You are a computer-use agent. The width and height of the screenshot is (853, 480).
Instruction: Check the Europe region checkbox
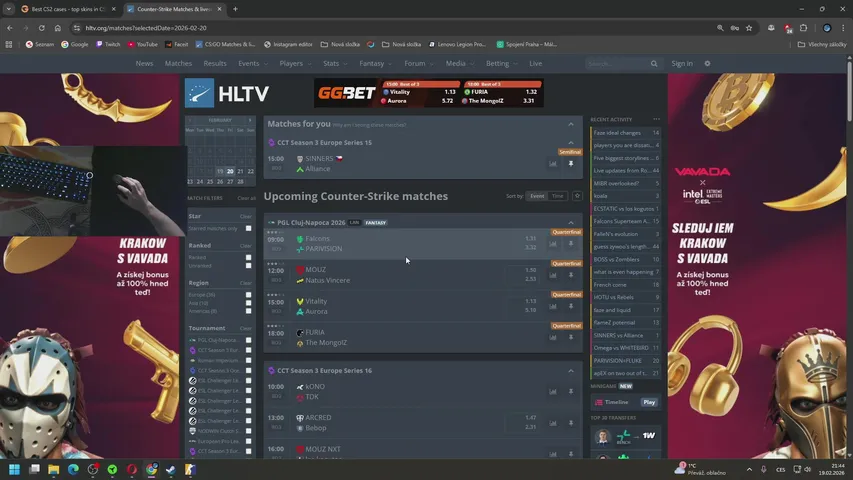[x=249, y=295]
